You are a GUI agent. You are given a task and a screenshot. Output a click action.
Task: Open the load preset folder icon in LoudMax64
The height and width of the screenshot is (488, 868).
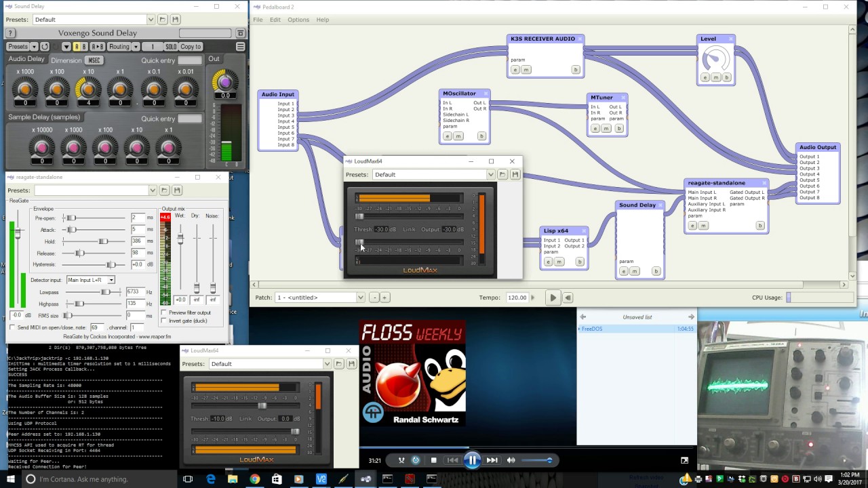tap(502, 175)
